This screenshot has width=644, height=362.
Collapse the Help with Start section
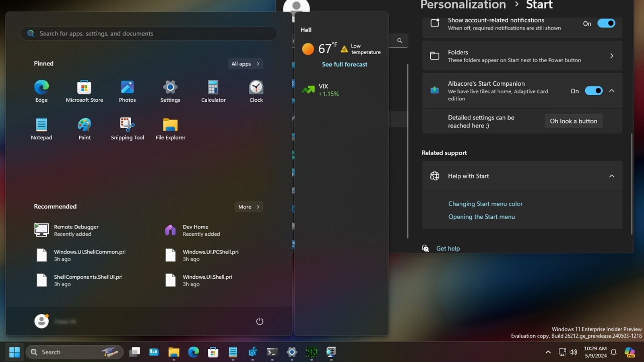point(612,176)
